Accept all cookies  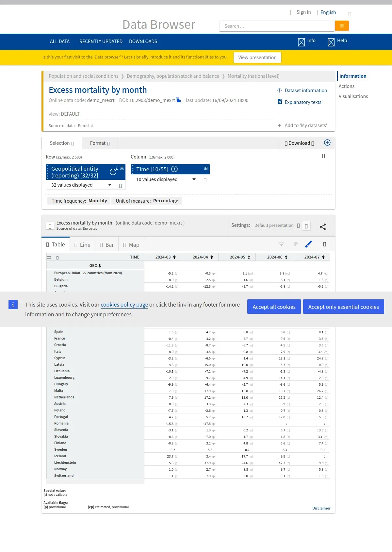coord(274,307)
